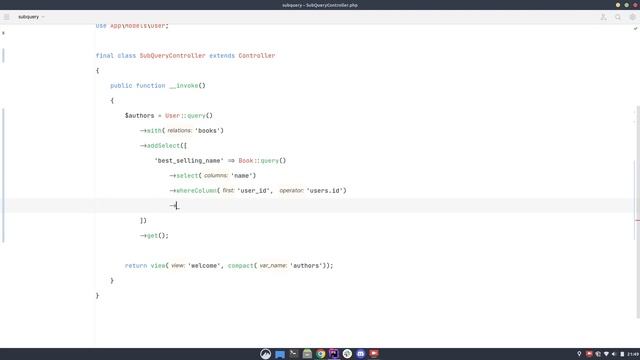640x360 pixels.
Task: Open the subquery project dropdown
Action: [x=31, y=17]
